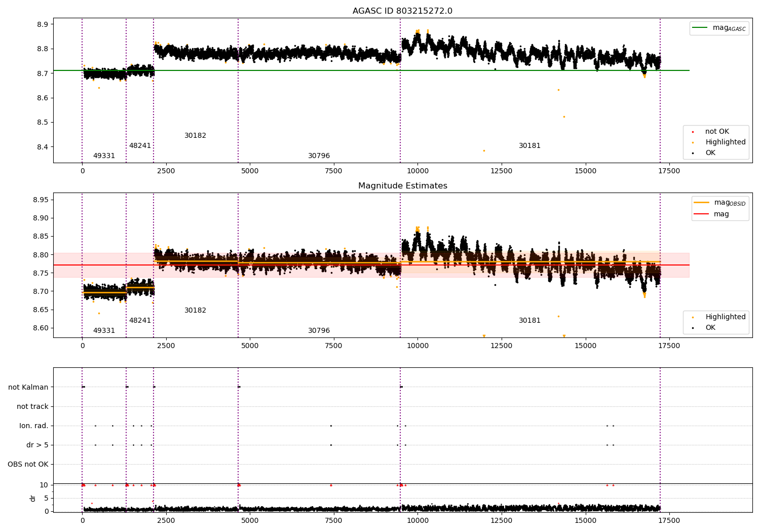Click the 8.6 y-axis tick in AGASC ID plot

point(43,98)
